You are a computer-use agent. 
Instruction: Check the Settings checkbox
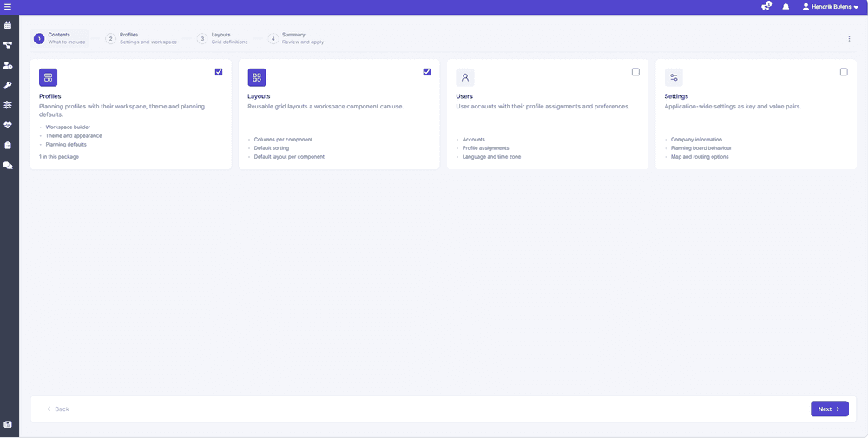(844, 72)
